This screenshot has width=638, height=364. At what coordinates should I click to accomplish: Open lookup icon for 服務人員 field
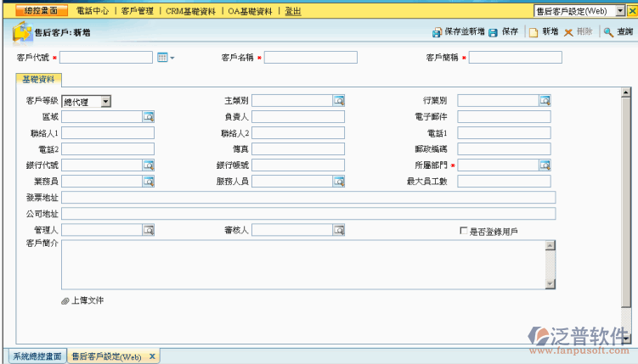point(339,182)
